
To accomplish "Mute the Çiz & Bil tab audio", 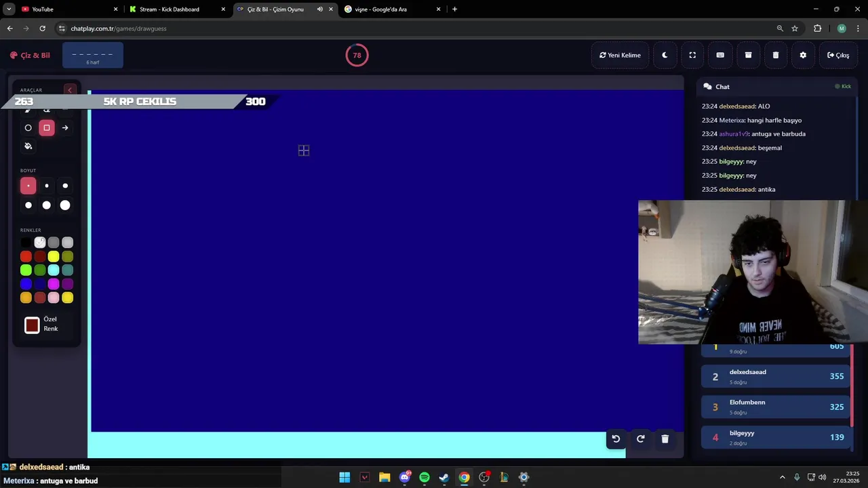I will [x=319, y=9].
